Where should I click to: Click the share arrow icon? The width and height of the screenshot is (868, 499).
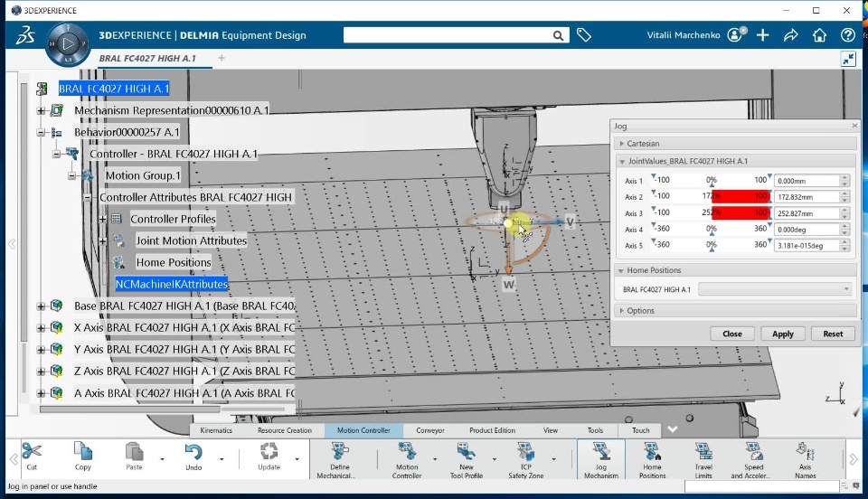(x=790, y=35)
